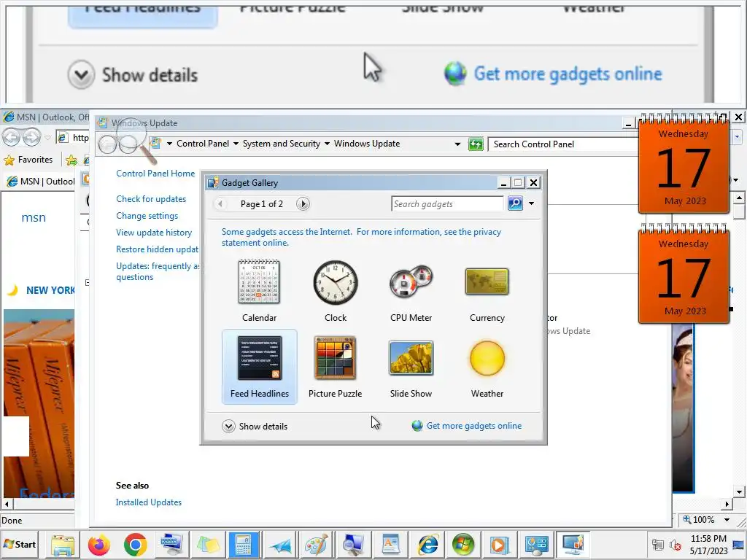Image resolution: width=747 pixels, height=560 pixels.
Task: Open dropdown arrow after System and Security
Action: [327, 144]
